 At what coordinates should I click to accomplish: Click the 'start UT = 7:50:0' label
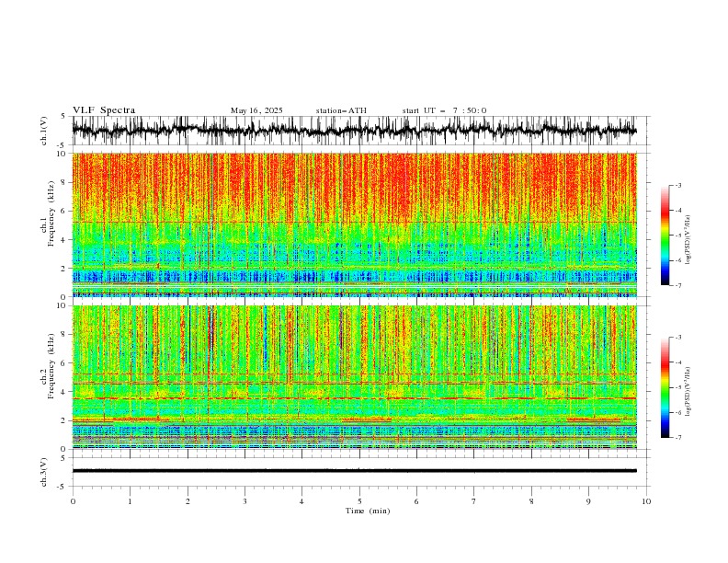[x=444, y=110]
